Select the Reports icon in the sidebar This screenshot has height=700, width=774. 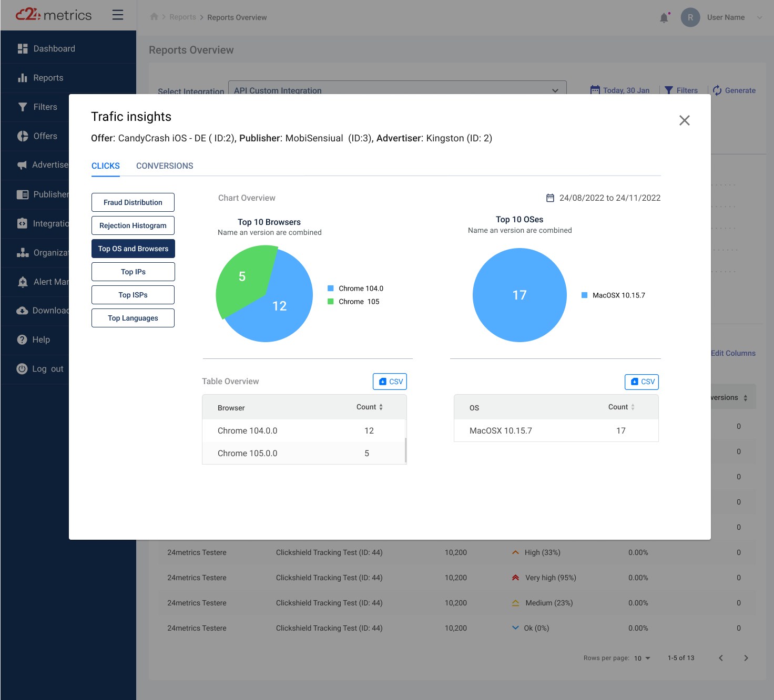tap(22, 77)
